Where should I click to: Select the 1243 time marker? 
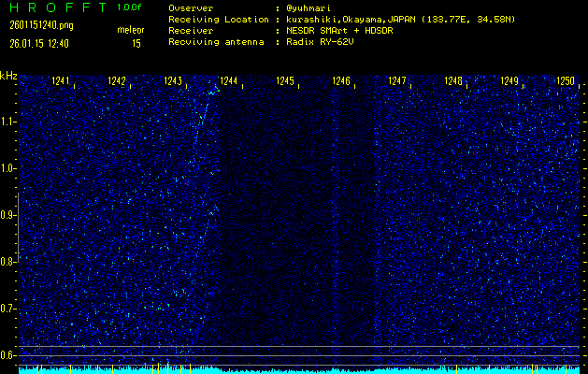(173, 81)
